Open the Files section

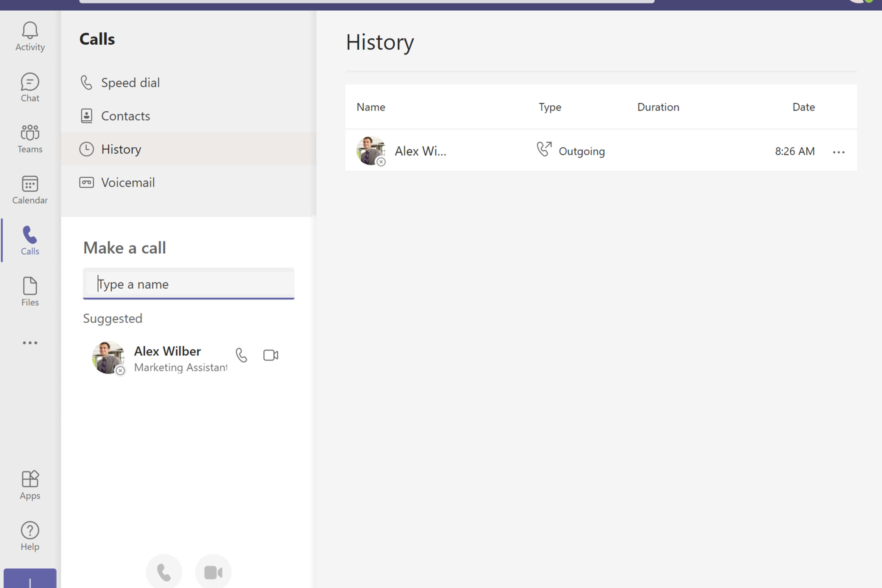(x=30, y=292)
